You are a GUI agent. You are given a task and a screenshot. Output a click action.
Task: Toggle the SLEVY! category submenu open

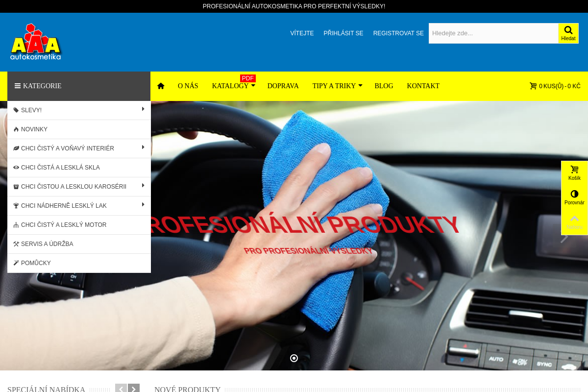point(143,110)
